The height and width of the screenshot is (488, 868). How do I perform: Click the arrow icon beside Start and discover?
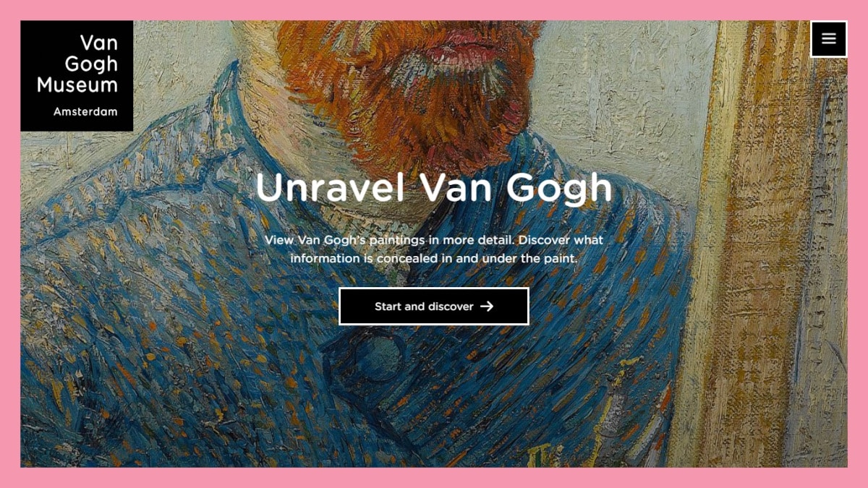(x=487, y=307)
